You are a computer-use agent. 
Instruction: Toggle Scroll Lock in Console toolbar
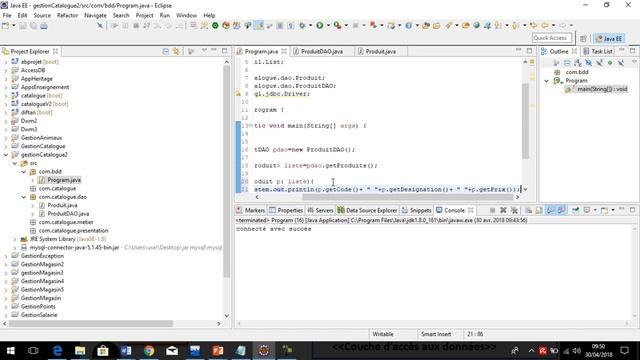tap(539, 210)
